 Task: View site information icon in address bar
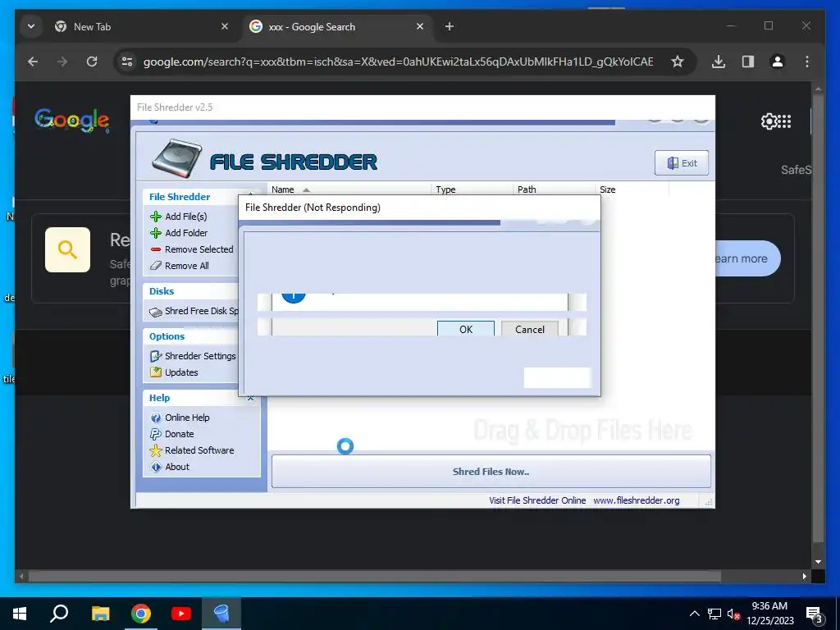tap(127, 62)
